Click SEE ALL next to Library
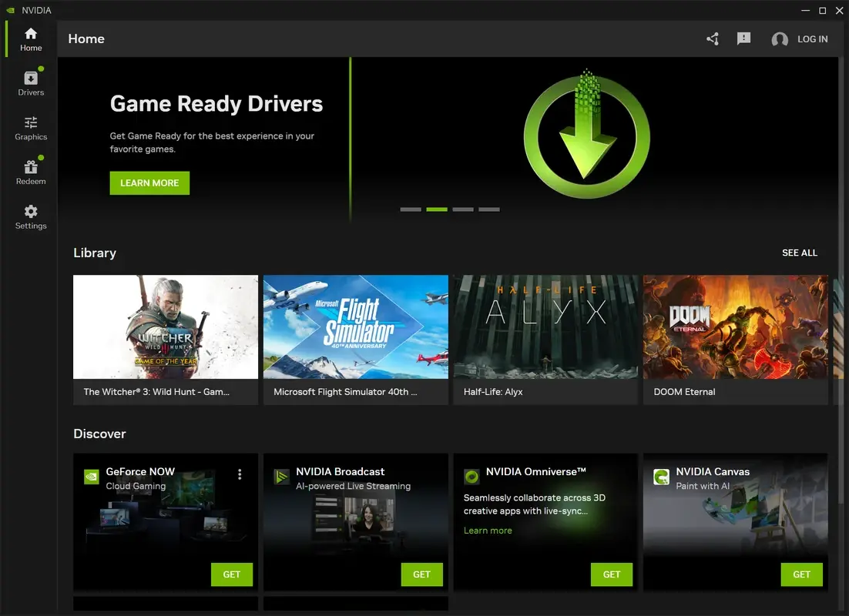849x616 pixels. point(800,253)
